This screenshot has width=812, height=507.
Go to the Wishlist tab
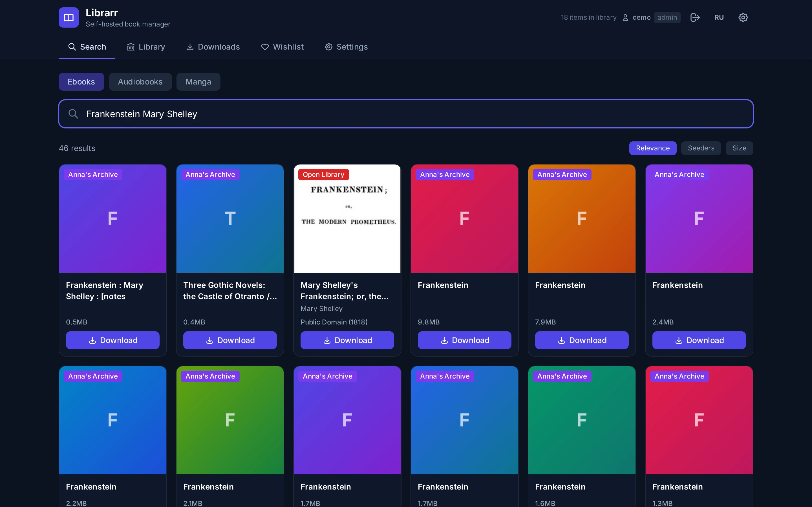point(282,47)
